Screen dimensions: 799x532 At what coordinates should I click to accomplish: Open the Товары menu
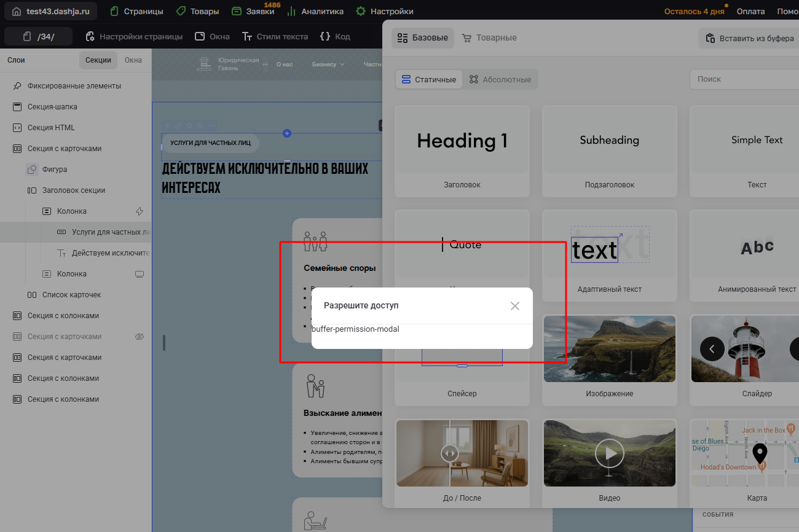coord(197,12)
